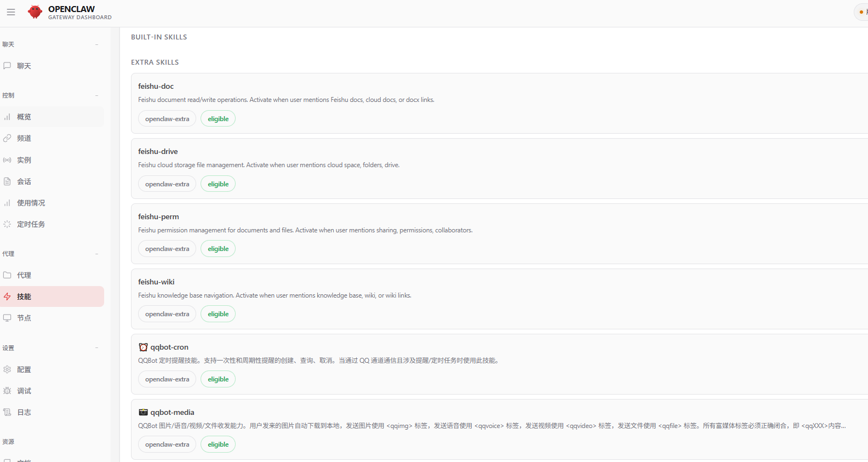Click the document icon beside 会话
Image resolution: width=868 pixels, height=462 pixels.
(7, 181)
